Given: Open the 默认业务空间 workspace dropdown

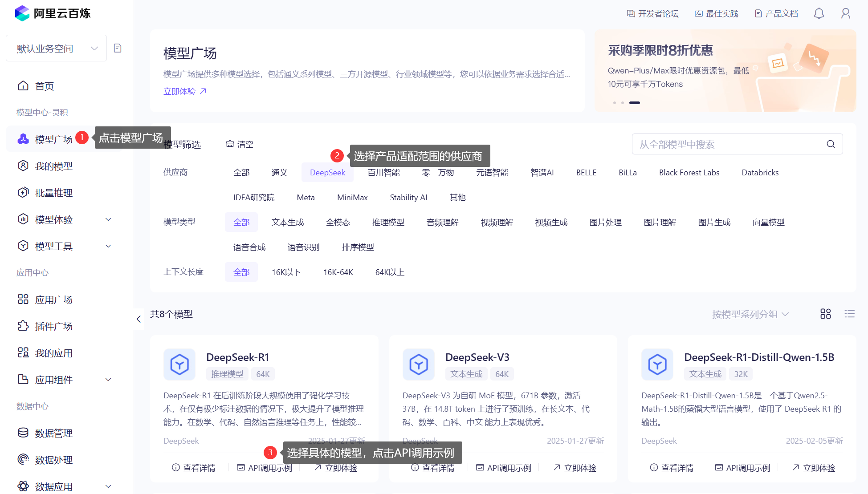Looking at the screenshot, I should coord(56,49).
